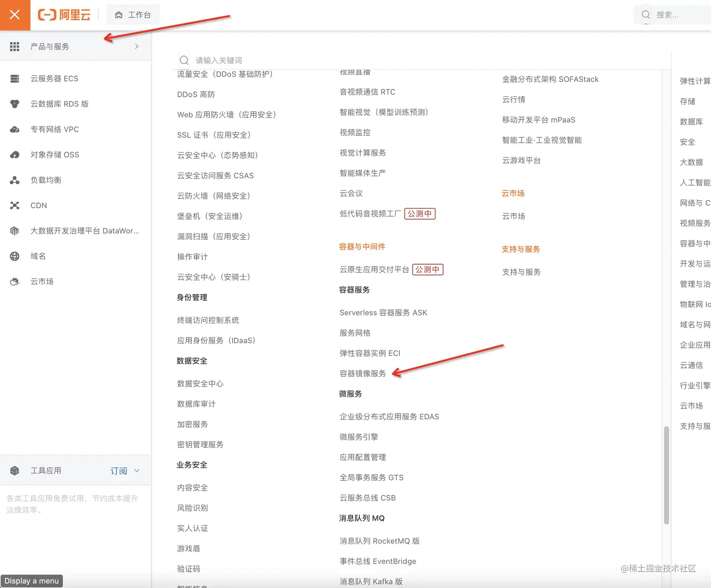Jump to 数据库 category
Screen dimensions: 711x588
click(691, 121)
